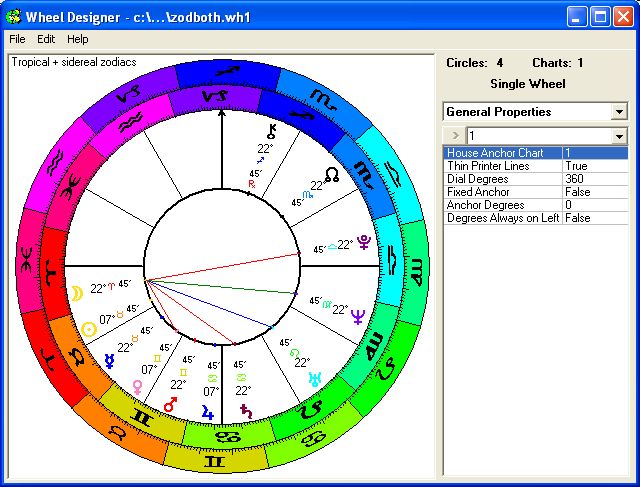Click the Anchor Degrees property label
Screen dimensions: 640x487
click(x=502, y=205)
